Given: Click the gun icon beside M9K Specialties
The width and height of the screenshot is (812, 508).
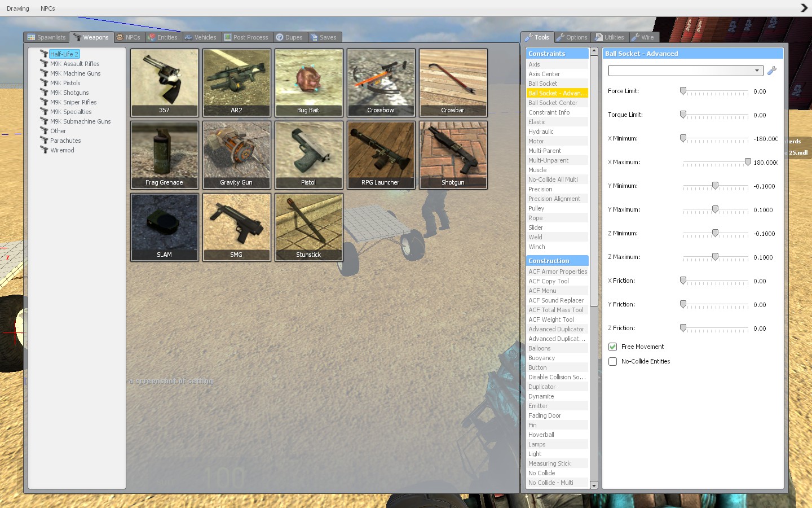Looking at the screenshot, I should (44, 112).
